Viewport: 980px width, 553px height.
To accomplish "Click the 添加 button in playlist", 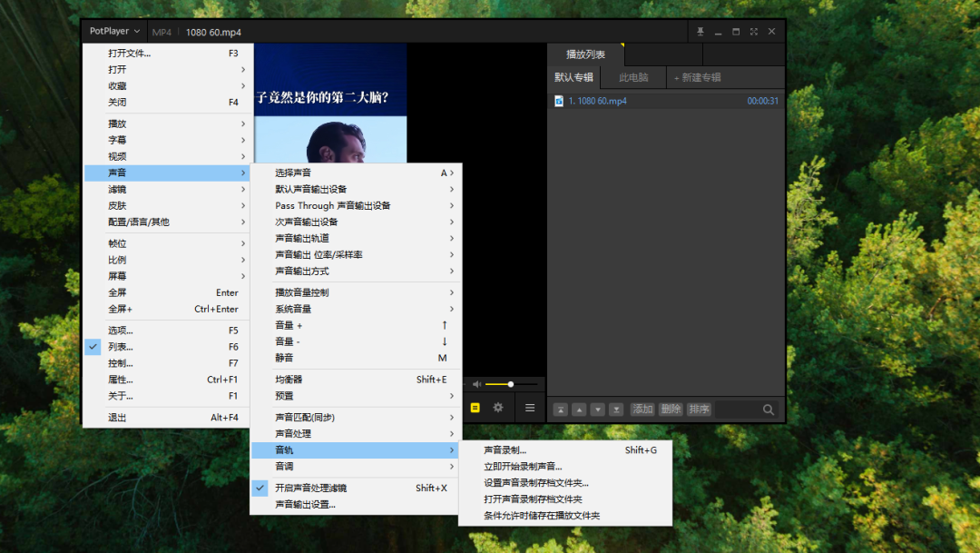I will pos(642,409).
